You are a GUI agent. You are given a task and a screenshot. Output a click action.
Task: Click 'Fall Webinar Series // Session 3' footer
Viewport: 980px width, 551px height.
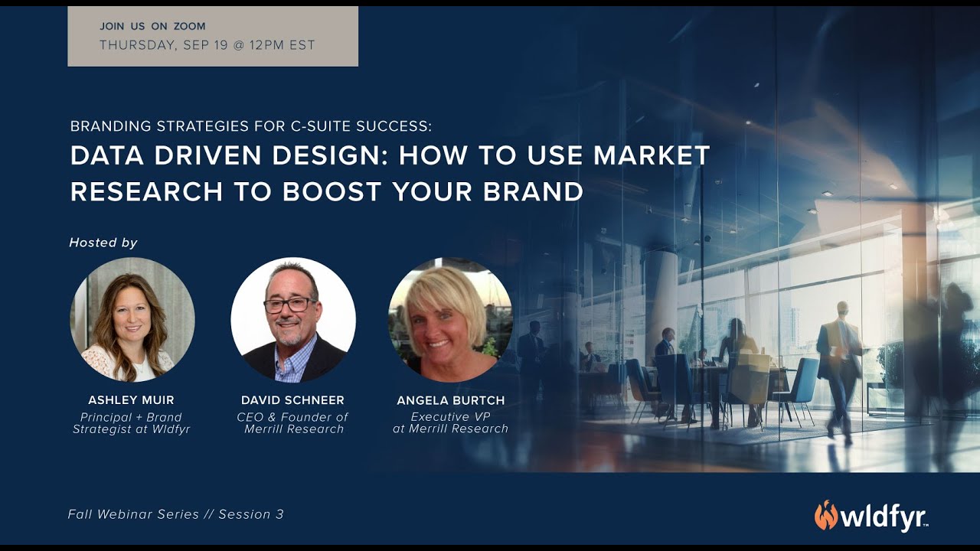coord(176,514)
